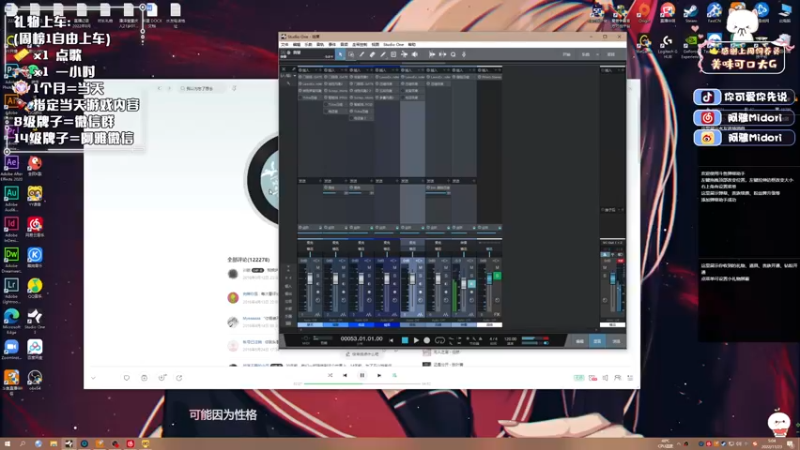Image resolution: width=800 pixels, height=450 pixels.
Task: Select the Eraser tool in Studio One toolbar
Action: tap(372, 55)
